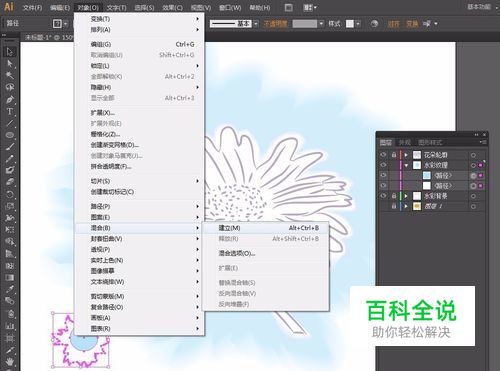Click the opacity value field
The width and height of the screenshot is (500, 371).
coord(305,24)
